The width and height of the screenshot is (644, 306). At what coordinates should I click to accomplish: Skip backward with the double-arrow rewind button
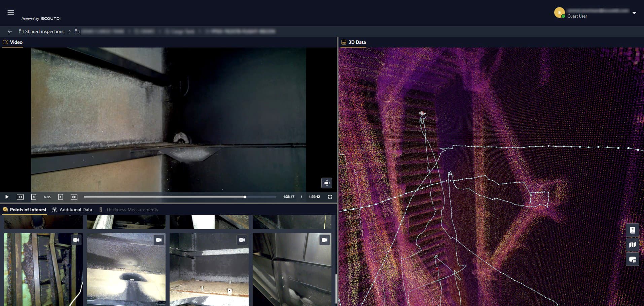pyautogui.click(x=20, y=197)
